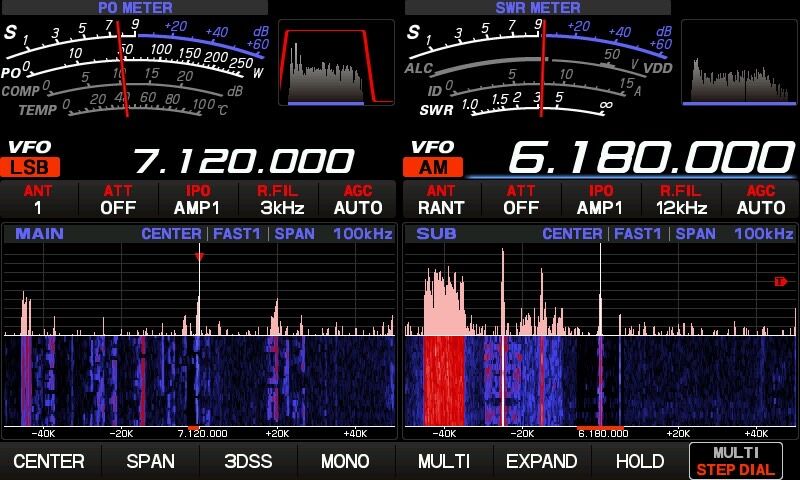Image resolution: width=800 pixels, height=480 pixels.
Task: Tap strong red signal in sub waterfall
Action: [x=444, y=380]
